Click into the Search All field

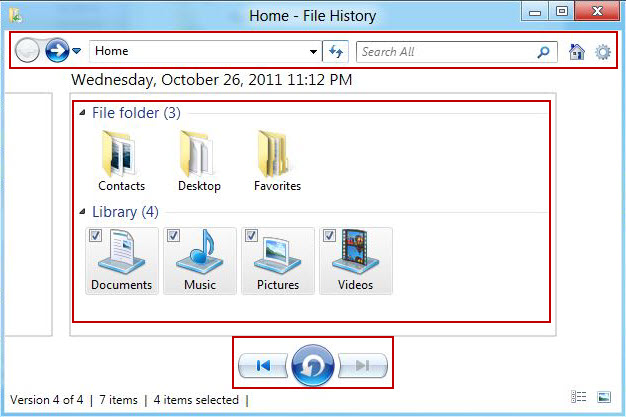point(457,52)
